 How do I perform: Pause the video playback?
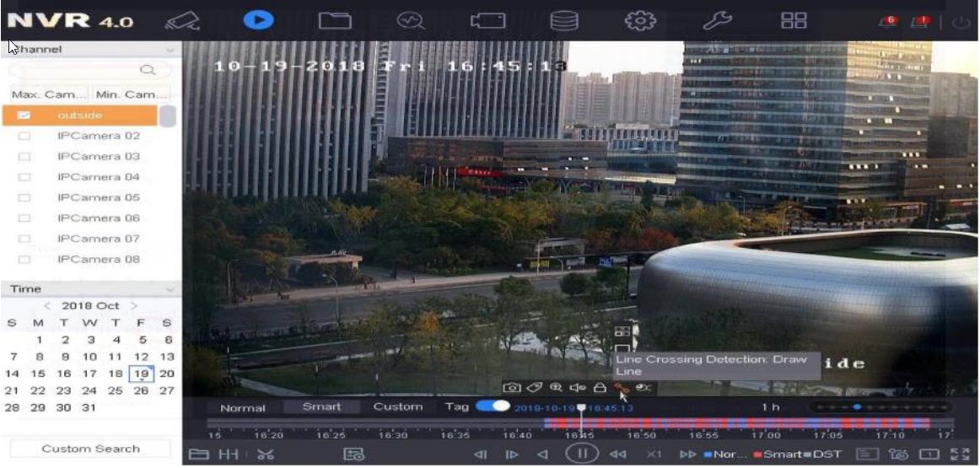(581, 455)
